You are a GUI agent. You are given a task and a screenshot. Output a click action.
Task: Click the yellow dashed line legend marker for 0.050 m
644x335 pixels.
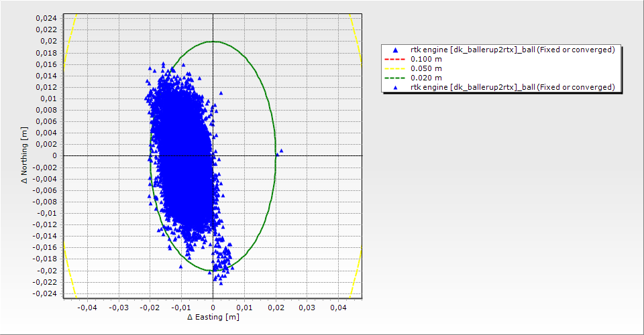pos(394,68)
